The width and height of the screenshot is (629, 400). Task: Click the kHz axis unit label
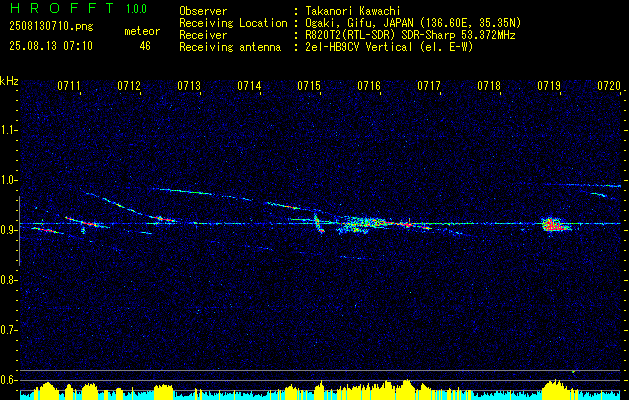(9, 81)
